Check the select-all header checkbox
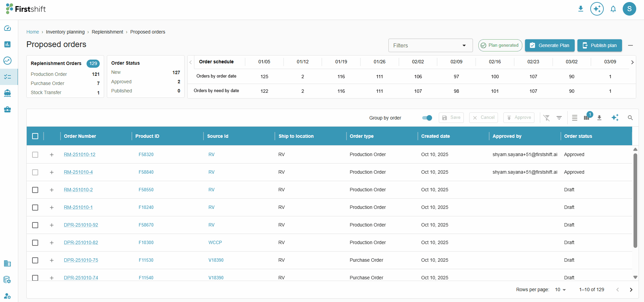Image resolution: width=644 pixels, height=302 pixels. [x=35, y=136]
